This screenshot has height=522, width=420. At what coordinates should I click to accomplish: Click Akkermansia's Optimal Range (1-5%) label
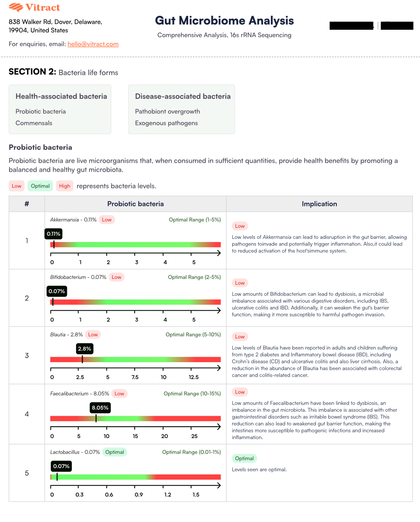click(x=195, y=220)
